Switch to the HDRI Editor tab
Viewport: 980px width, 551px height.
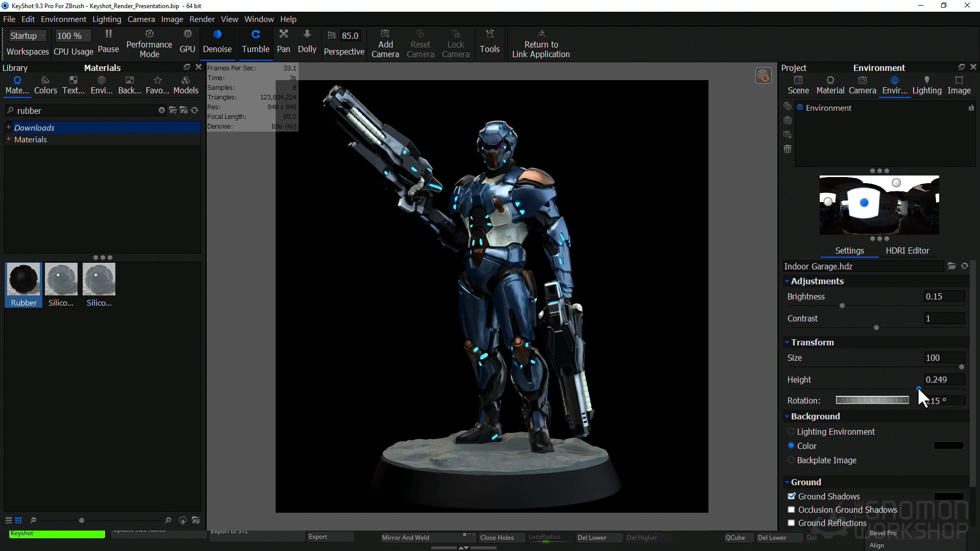[907, 251]
